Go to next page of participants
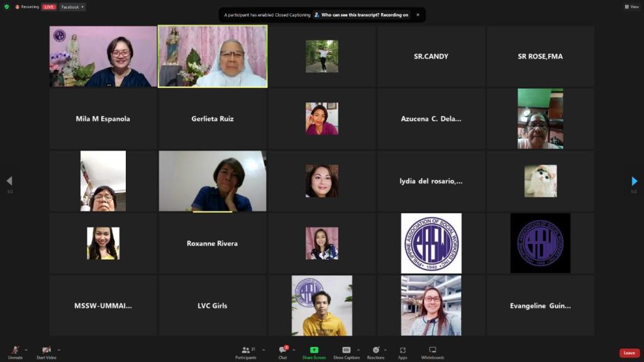 click(x=634, y=181)
